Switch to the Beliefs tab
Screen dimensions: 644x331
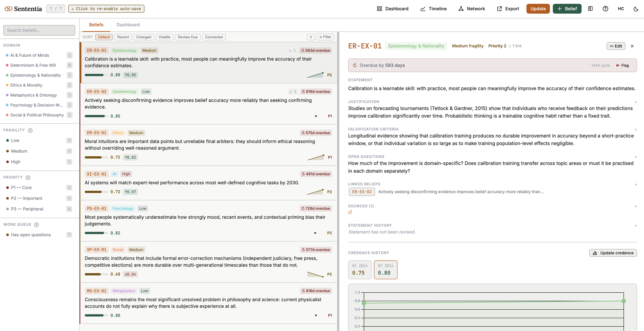[96, 25]
